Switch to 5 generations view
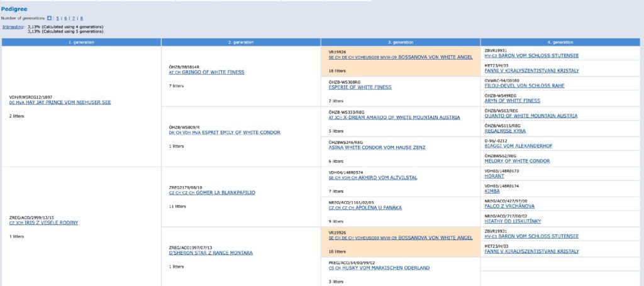Screen dimensions: 644x286 [58, 18]
